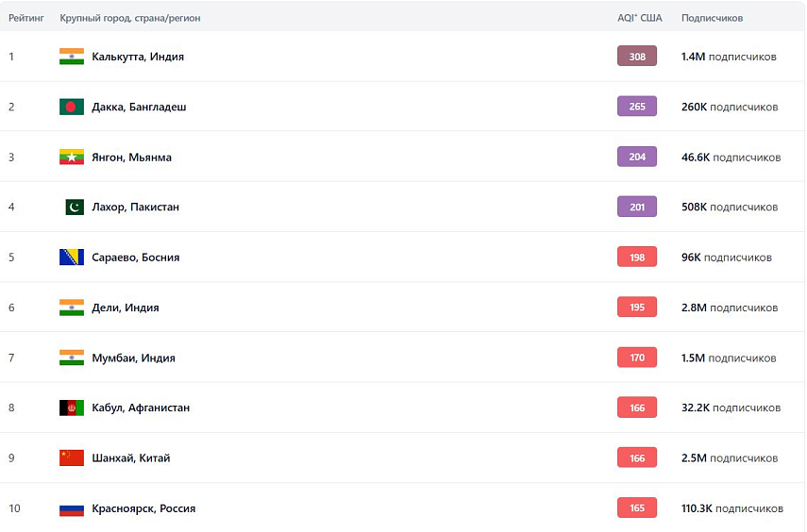This screenshot has width=807, height=532.
Task: Click the Bangladesh flag beside Дакка
Action: [72, 107]
